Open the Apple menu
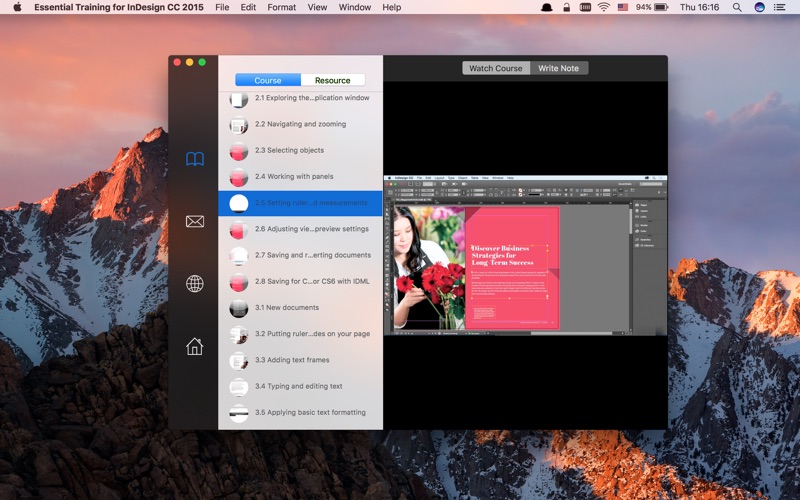This screenshot has width=800, height=500. (x=17, y=7)
